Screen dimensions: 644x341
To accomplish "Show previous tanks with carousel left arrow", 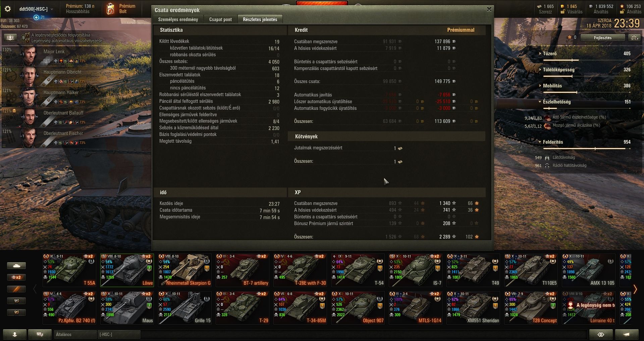I will point(35,289).
